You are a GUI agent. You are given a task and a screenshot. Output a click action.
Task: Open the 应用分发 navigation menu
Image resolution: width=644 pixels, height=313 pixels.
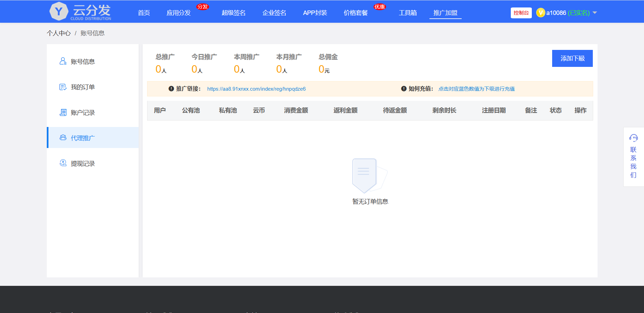coord(179,13)
